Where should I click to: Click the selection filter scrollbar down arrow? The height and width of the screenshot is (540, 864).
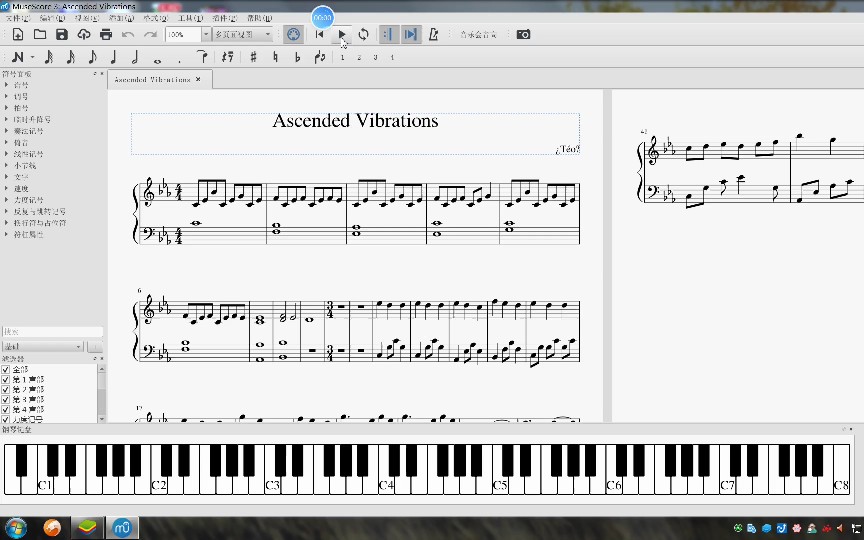pyautogui.click(x=101, y=419)
